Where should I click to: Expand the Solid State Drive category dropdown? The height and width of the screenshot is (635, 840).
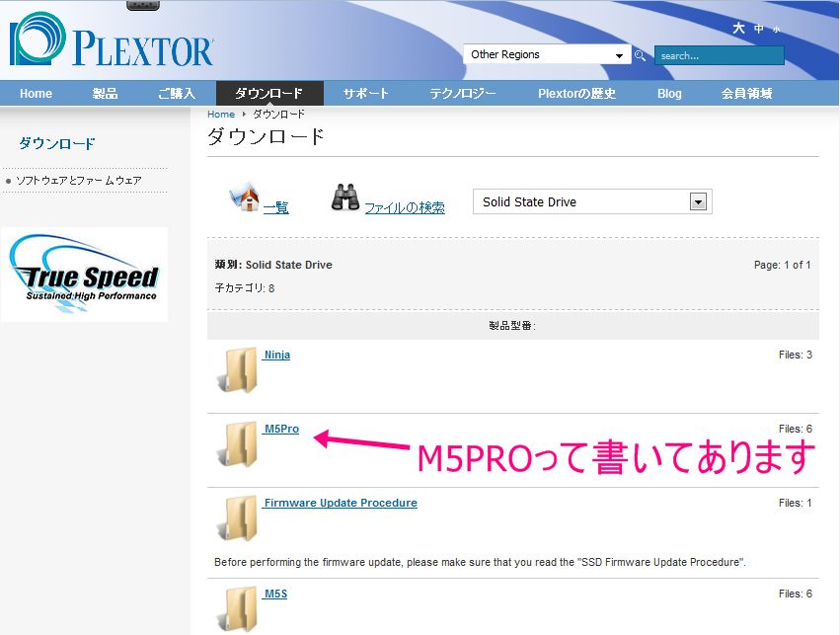point(592,202)
